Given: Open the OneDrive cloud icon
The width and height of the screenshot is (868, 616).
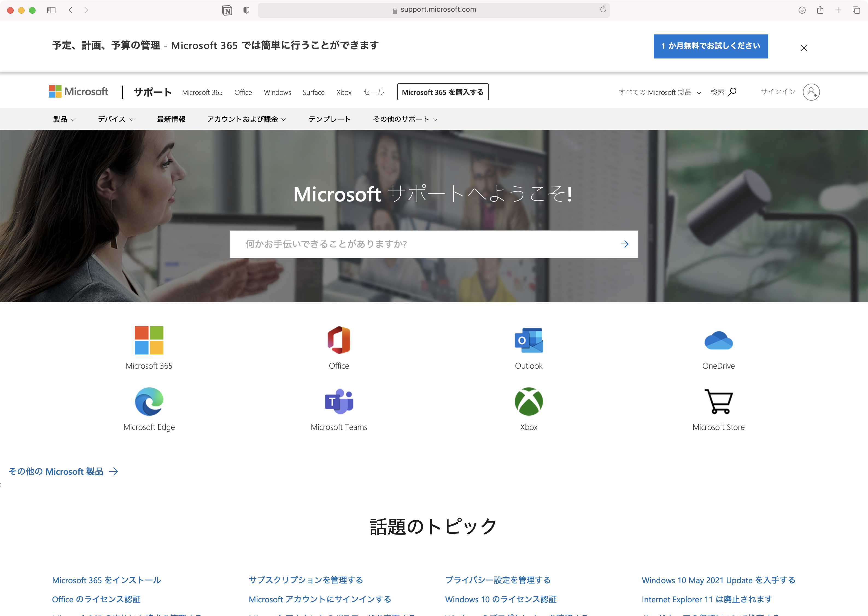Looking at the screenshot, I should 718,340.
